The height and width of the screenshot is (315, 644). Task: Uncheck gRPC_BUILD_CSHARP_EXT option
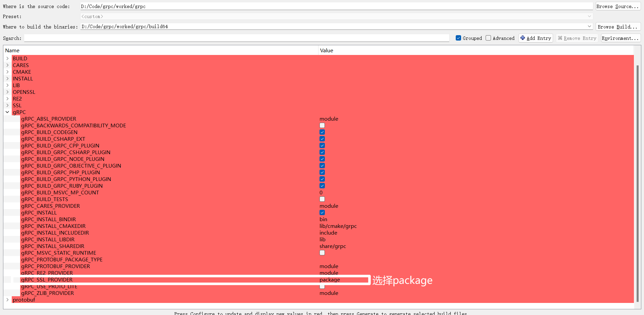pyautogui.click(x=322, y=139)
